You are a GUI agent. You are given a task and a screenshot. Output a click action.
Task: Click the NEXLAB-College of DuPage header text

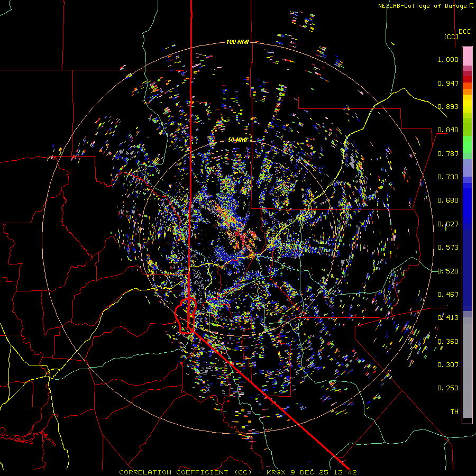click(x=425, y=6)
